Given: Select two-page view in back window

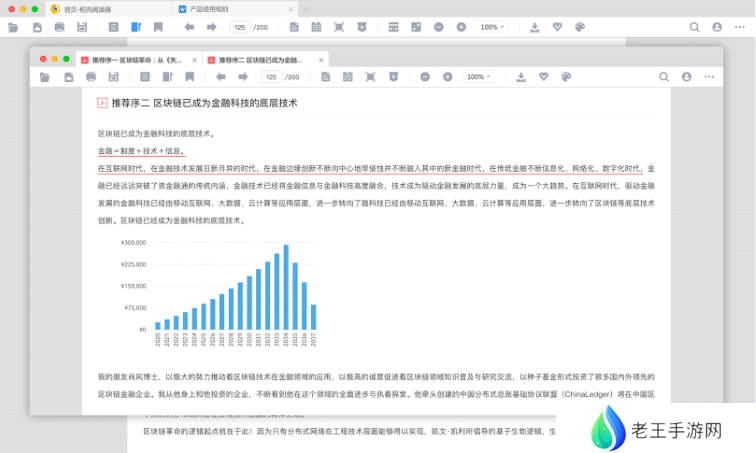Looking at the screenshot, I should pyautogui.click(x=316, y=27).
